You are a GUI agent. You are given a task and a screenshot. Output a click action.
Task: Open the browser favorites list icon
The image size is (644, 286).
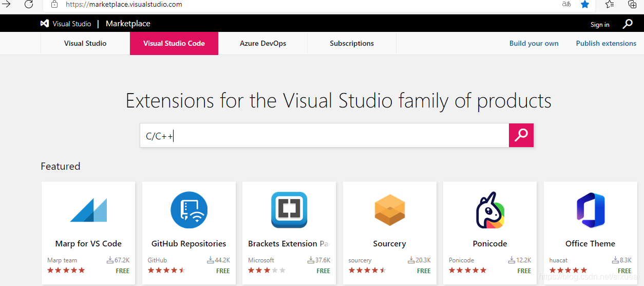(x=610, y=4)
